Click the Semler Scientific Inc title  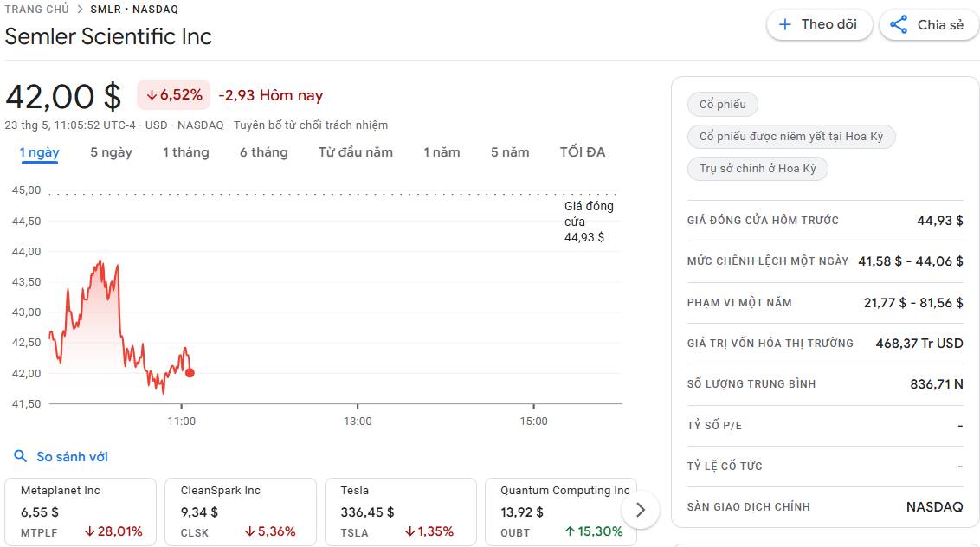(108, 36)
